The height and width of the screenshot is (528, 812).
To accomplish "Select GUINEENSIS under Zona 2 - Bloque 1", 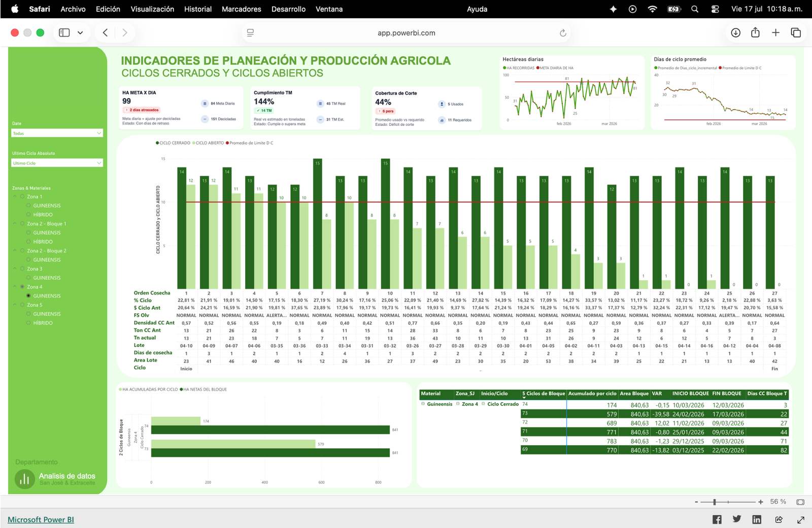I will [28, 233].
